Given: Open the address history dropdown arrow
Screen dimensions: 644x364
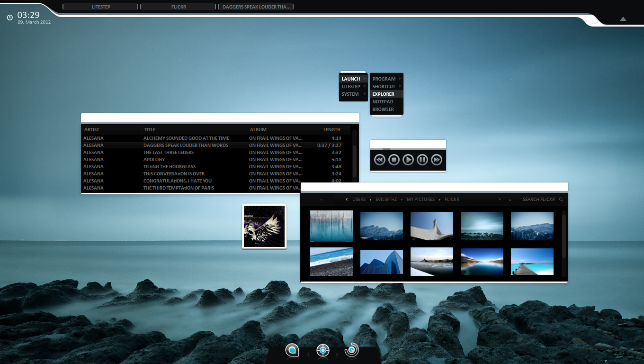Looking at the screenshot, I should (500, 200).
